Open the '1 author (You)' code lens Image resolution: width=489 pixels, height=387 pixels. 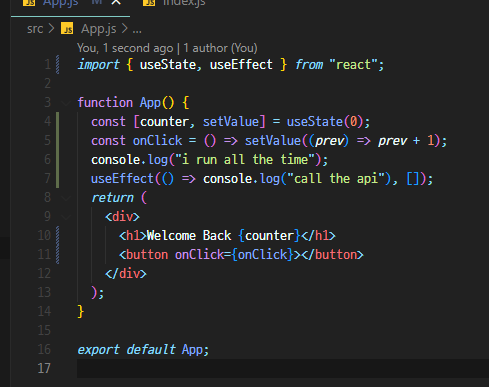220,48
